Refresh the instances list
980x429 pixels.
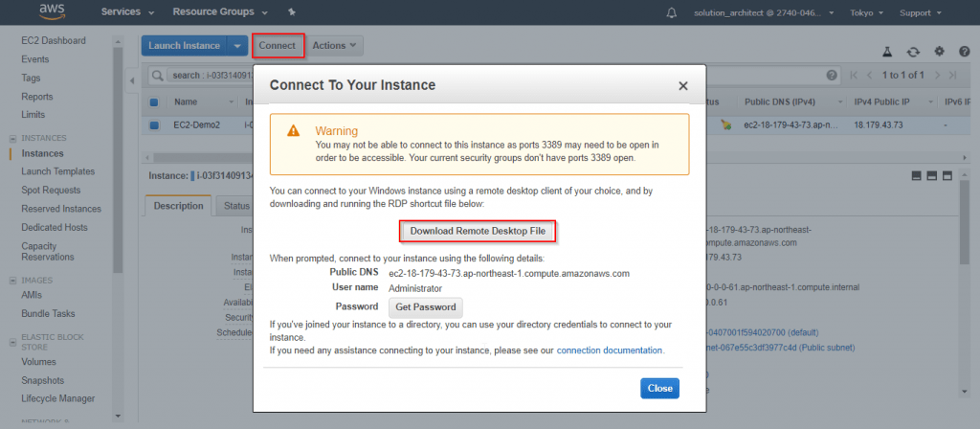coord(913,52)
